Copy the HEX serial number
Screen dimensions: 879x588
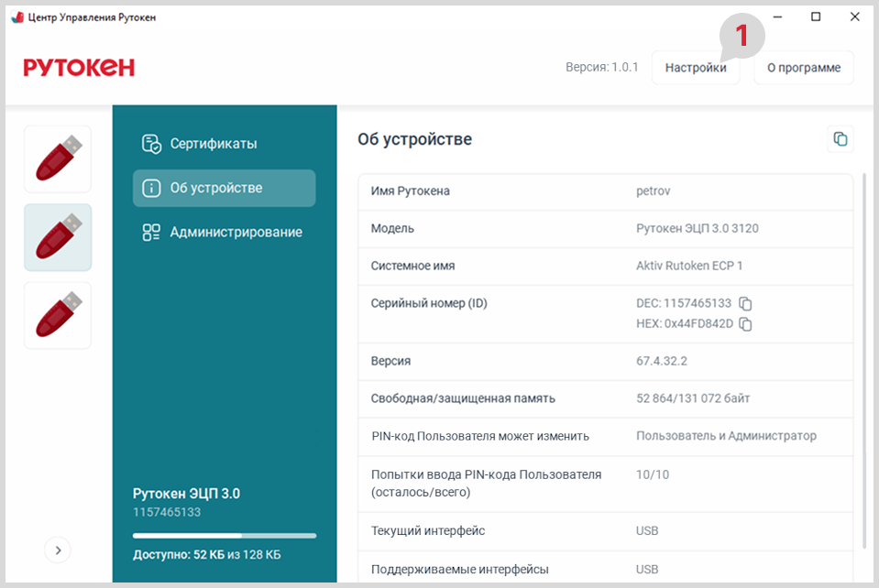(745, 324)
